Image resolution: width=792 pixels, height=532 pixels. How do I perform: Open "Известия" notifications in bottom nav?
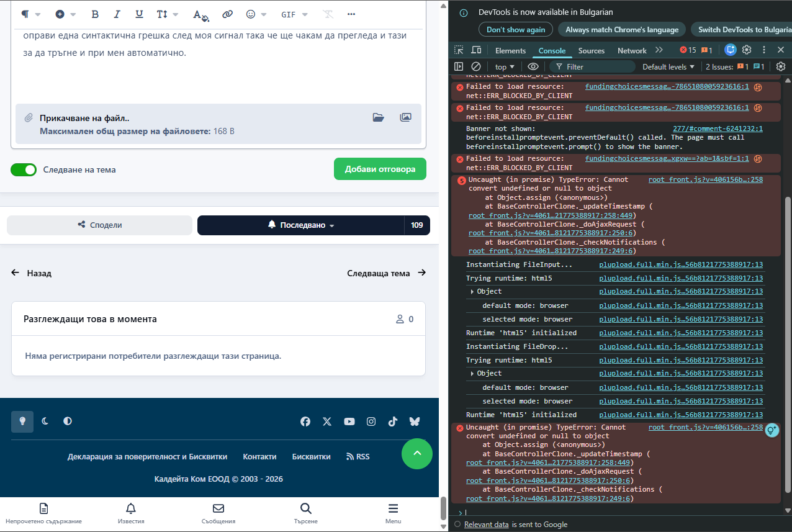pos(131,513)
